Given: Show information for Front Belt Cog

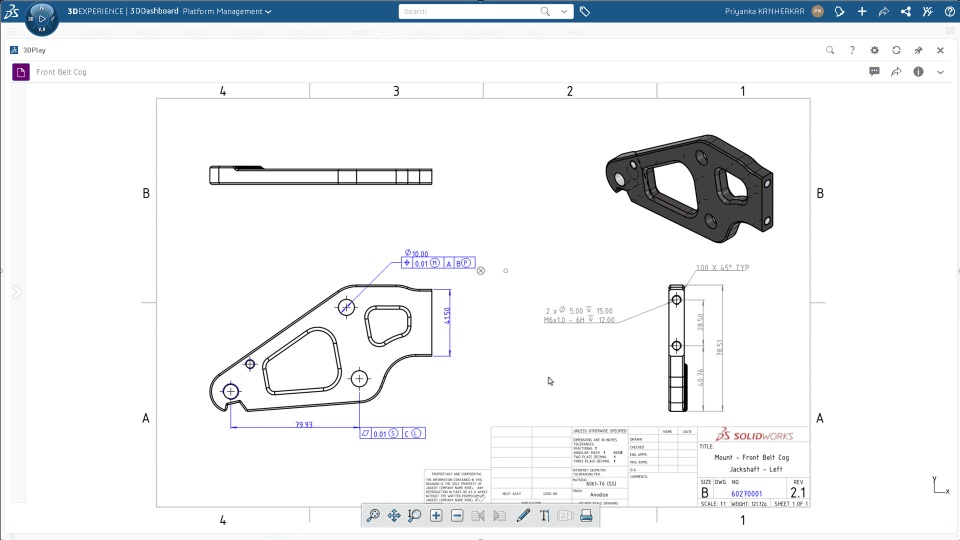Looking at the screenshot, I should (918, 72).
